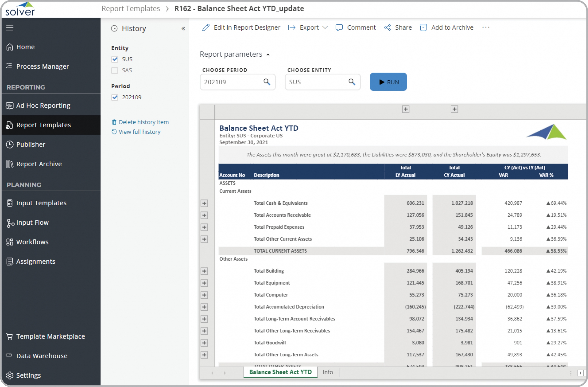Click the Share icon in toolbar
Viewport: 588px width, 387px height.
387,27
